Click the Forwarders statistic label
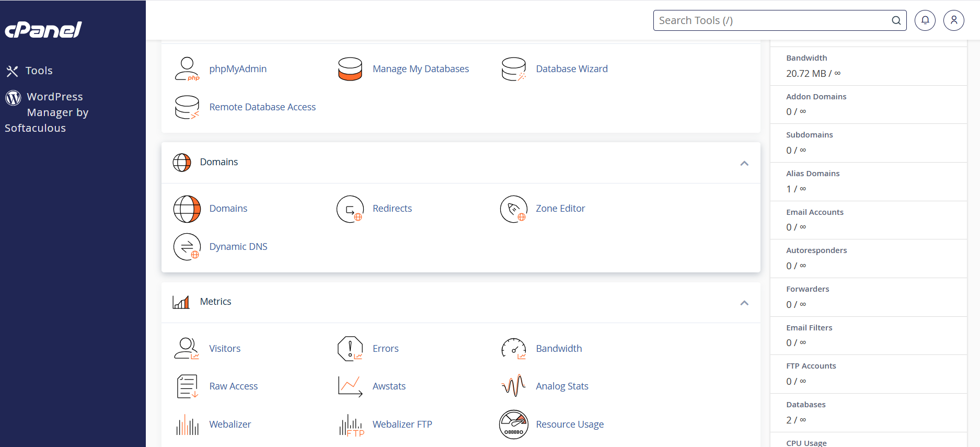This screenshot has width=980, height=447. point(808,289)
